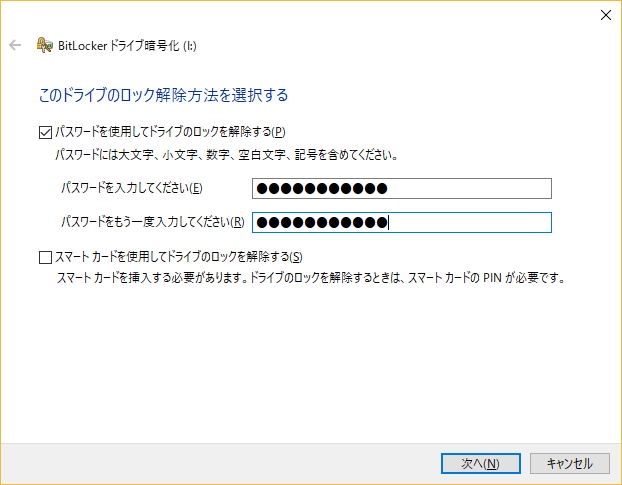Focus the パスワードをもう一度入力してください(R) confirmation field
Image resolution: width=622 pixels, height=485 pixels.
[402, 222]
